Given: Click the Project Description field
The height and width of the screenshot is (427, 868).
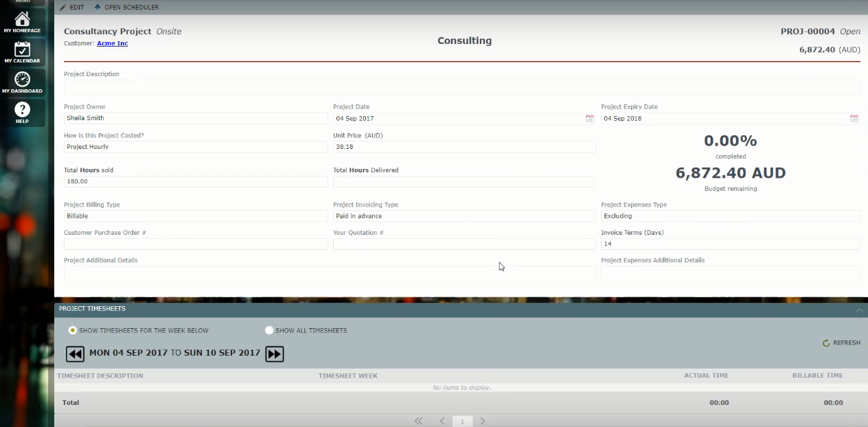Looking at the screenshot, I should [x=461, y=88].
